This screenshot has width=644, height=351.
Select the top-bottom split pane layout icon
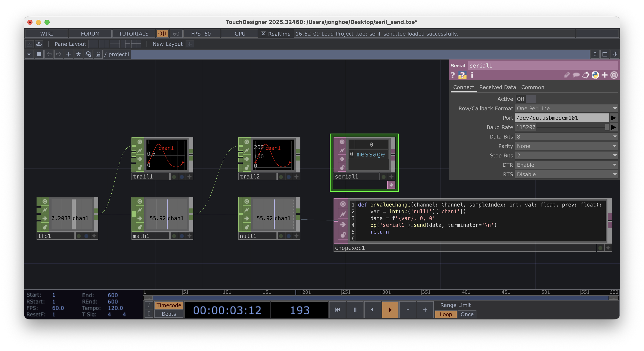click(115, 44)
